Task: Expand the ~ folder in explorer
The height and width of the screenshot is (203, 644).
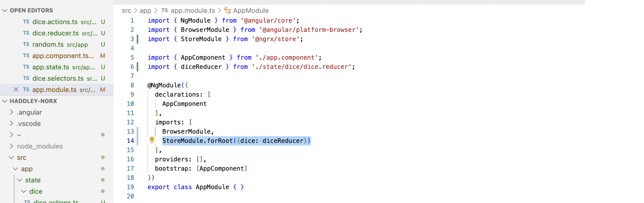Action: tap(12, 135)
